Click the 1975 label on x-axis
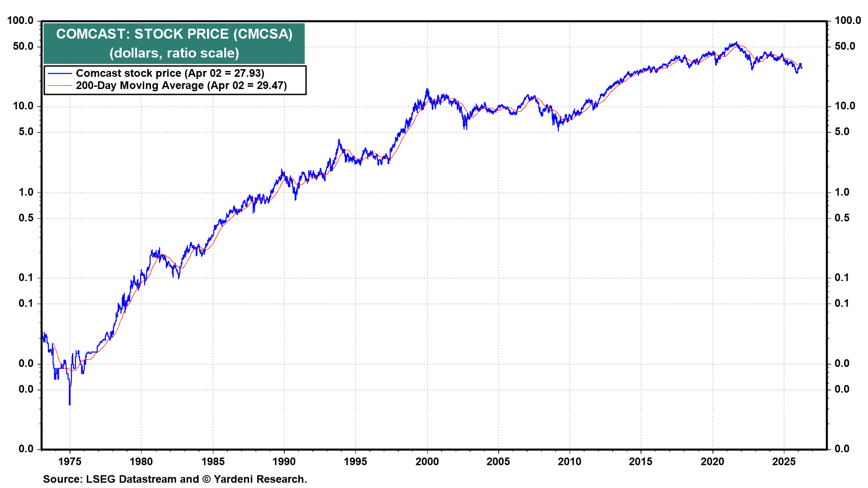The height and width of the screenshot is (488, 868). click(x=70, y=461)
